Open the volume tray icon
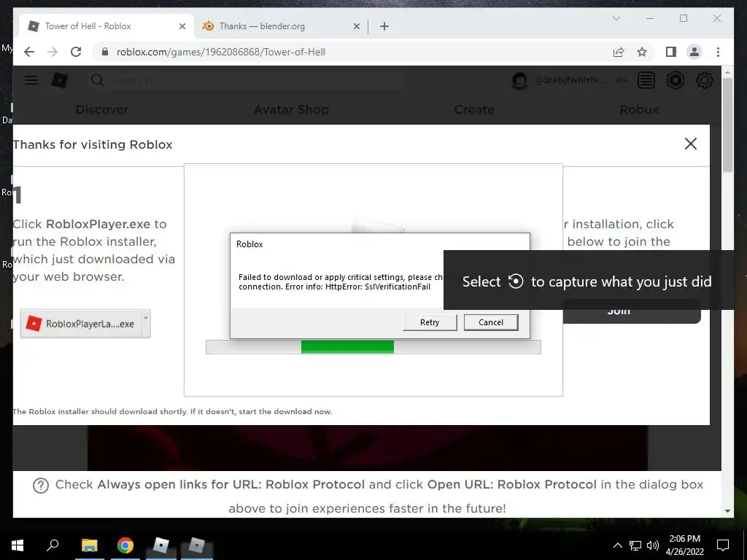The width and height of the screenshot is (747, 560). click(x=653, y=545)
